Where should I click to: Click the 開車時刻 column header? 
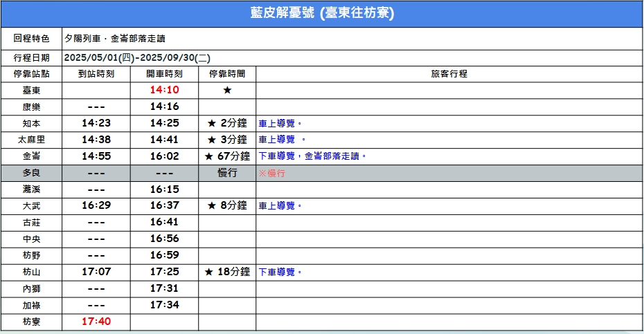click(x=164, y=74)
